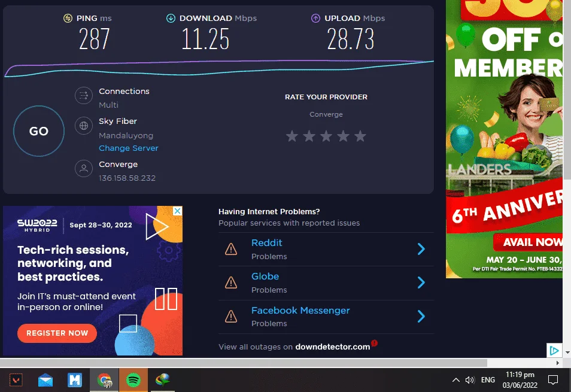Viewport: 571px width, 392px height.
Task: Click REGISTER NOW in the SW2022 ad
Action: 57,333
